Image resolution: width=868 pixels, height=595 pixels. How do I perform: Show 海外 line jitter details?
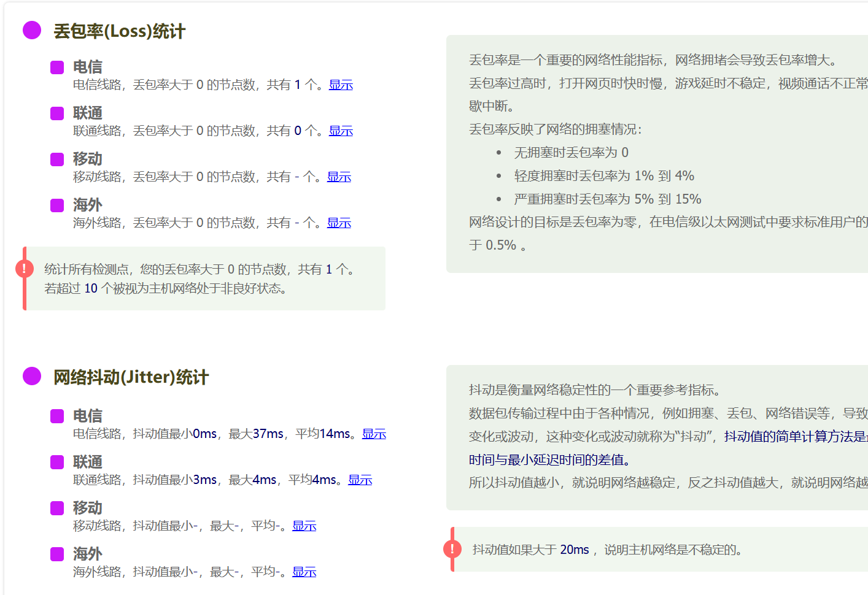(x=304, y=572)
